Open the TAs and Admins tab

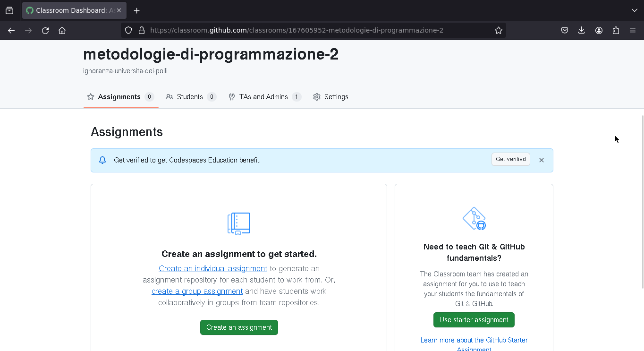[264, 97]
